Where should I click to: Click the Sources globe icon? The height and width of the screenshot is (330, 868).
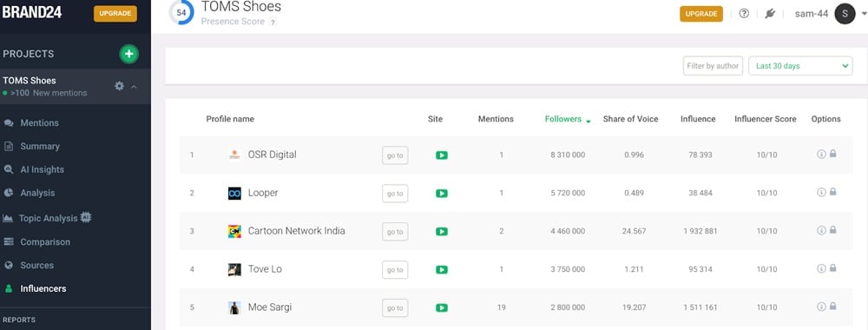[x=9, y=265]
